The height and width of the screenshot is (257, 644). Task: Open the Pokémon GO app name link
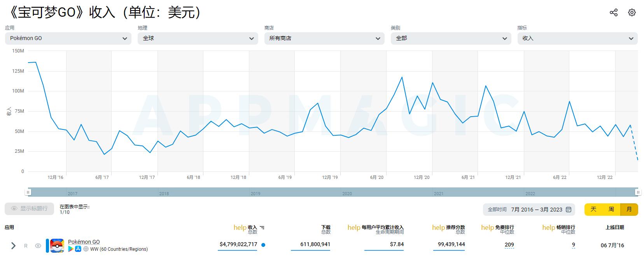coord(84,242)
